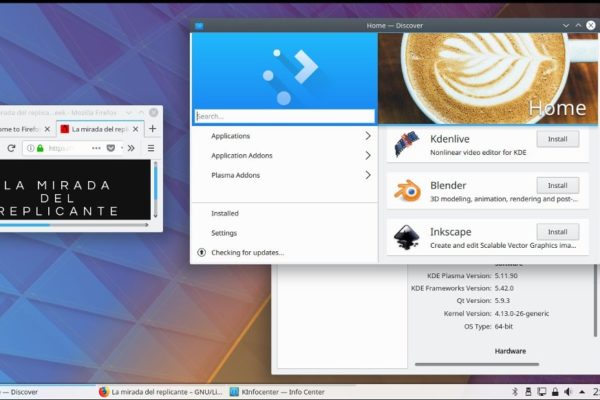Click the Discover search field
600x400 pixels.
pos(284,116)
